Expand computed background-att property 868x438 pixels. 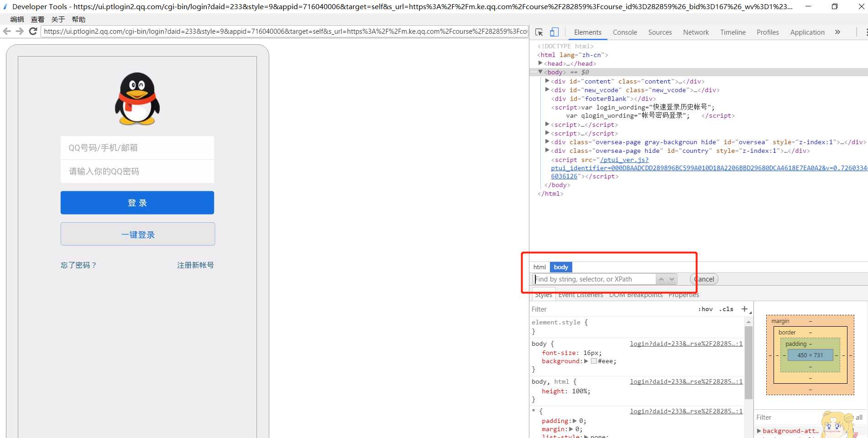coord(759,431)
